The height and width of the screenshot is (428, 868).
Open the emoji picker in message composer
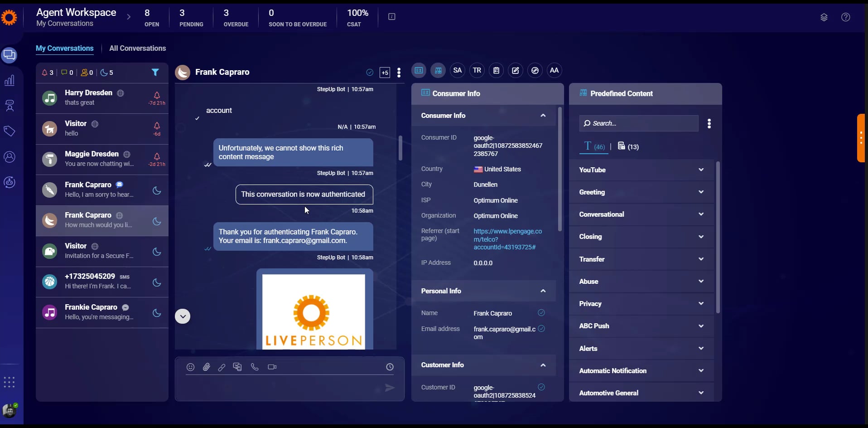(x=190, y=367)
